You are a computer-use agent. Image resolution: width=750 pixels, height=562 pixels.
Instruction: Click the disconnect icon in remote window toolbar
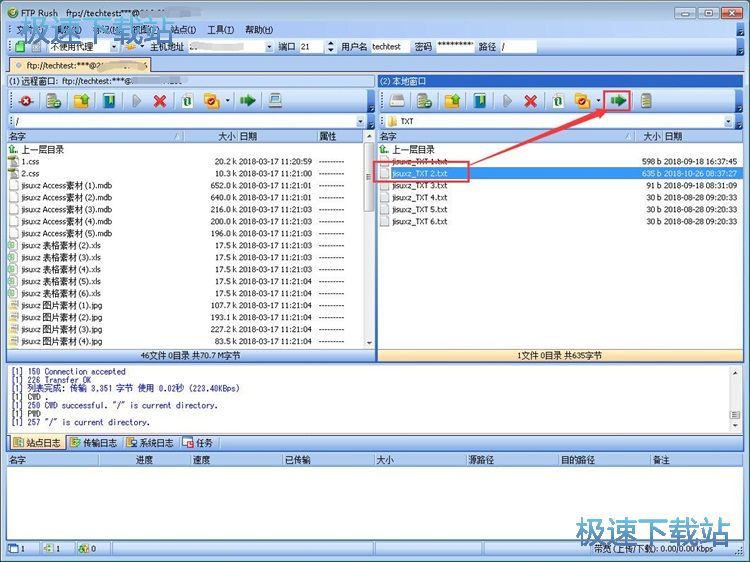pos(25,101)
